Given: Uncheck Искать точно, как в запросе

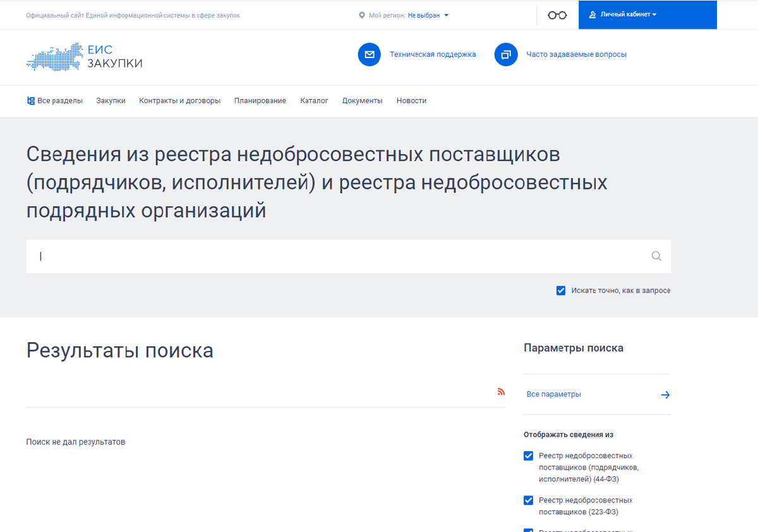Looking at the screenshot, I should 560,290.
